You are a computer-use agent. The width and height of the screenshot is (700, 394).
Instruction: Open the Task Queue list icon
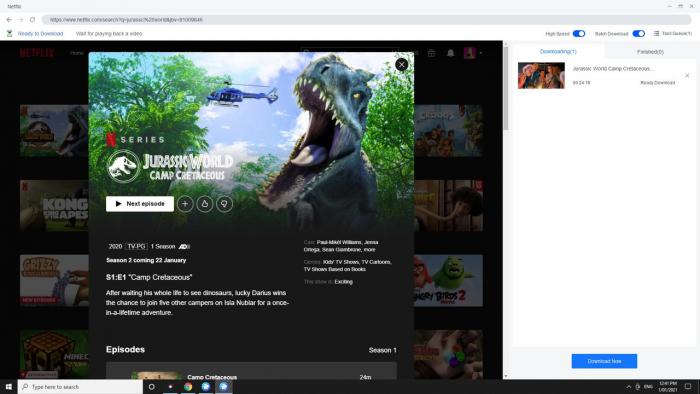[x=656, y=33]
